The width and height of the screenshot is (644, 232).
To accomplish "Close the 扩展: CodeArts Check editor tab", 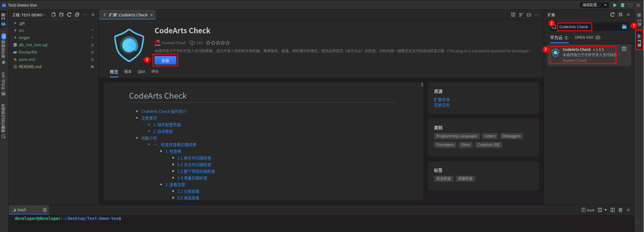I will [x=151, y=15].
